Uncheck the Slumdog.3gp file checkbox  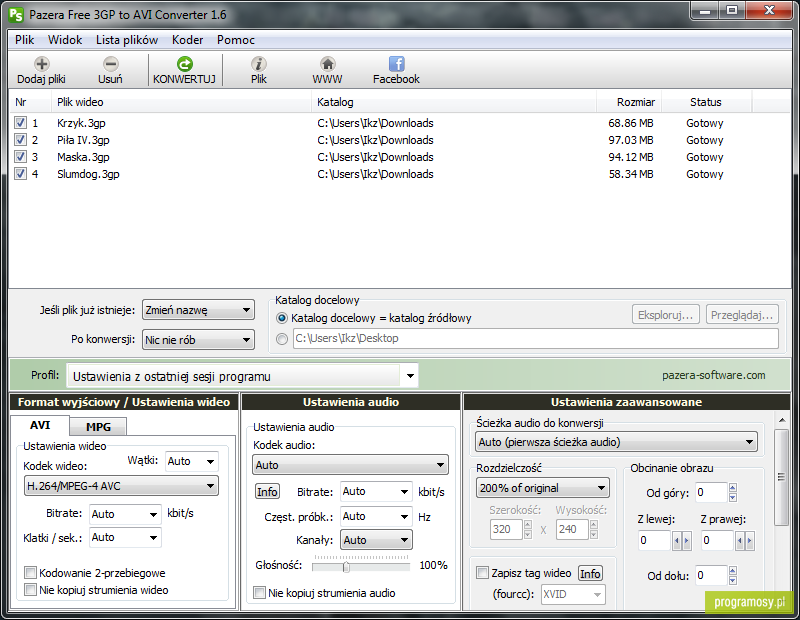click(20, 173)
